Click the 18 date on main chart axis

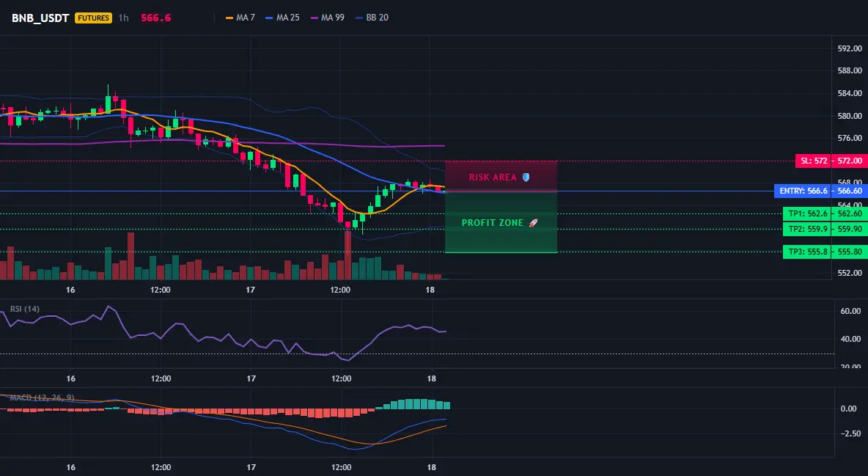pos(430,290)
